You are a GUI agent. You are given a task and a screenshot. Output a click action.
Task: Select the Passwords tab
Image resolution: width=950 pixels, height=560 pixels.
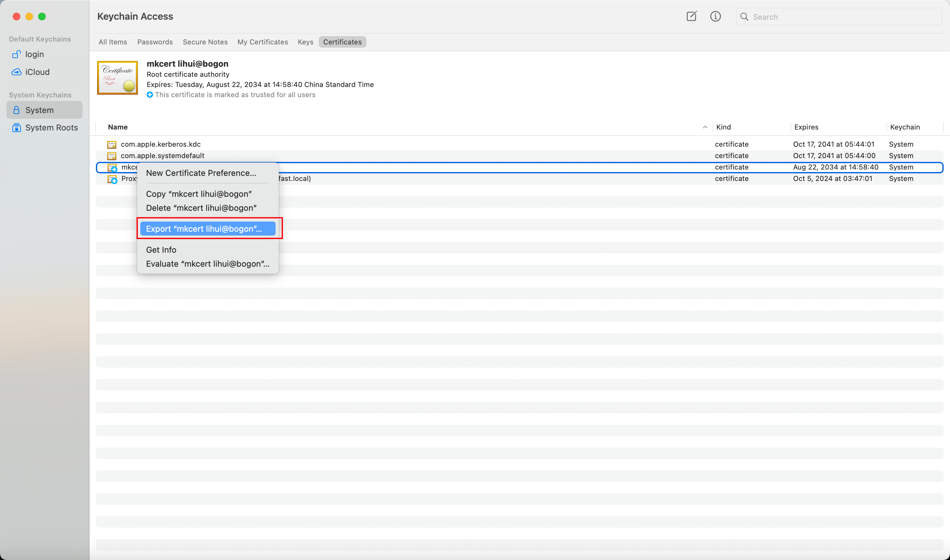click(155, 41)
